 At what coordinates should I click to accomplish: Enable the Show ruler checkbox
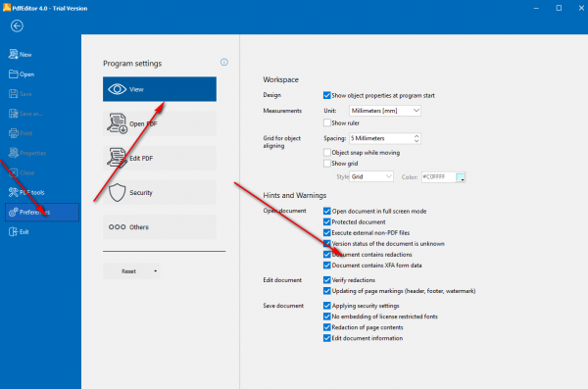pos(326,122)
